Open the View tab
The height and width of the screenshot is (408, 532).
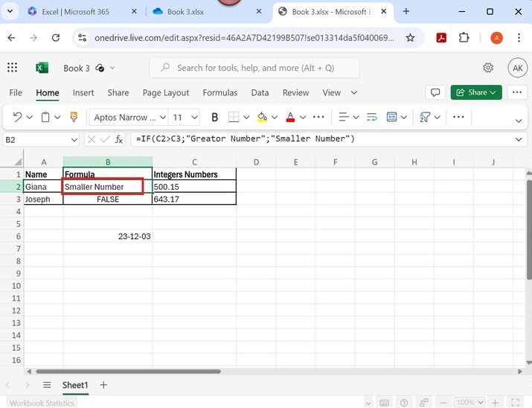[332, 92]
